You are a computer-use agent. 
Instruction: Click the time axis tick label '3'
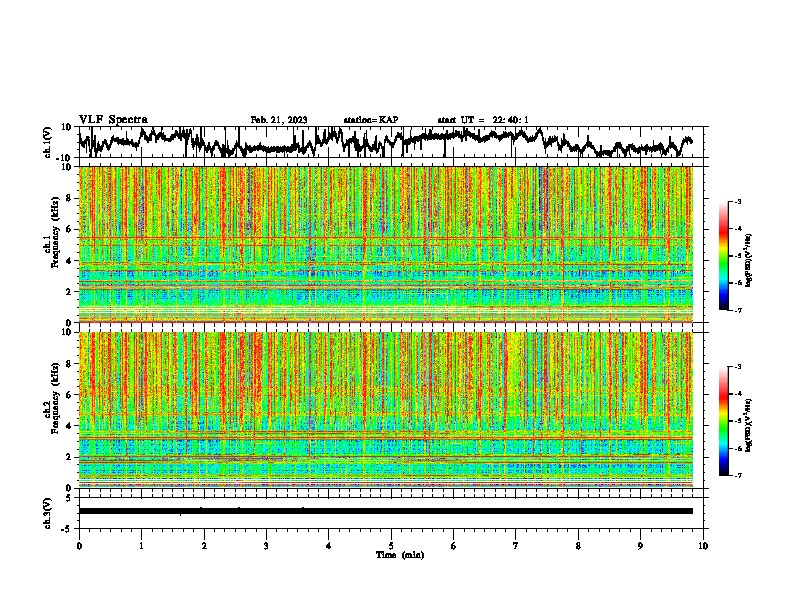point(266,546)
